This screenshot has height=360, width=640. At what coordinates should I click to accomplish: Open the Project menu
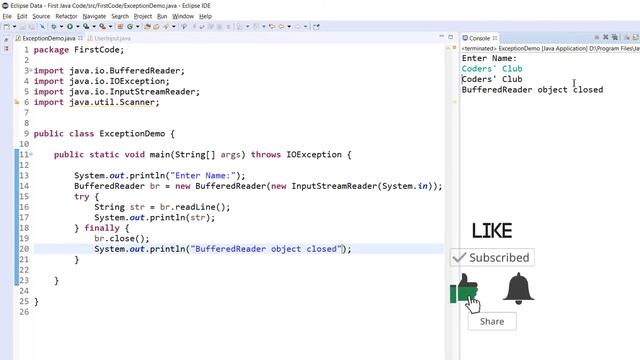tap(143, 16)
